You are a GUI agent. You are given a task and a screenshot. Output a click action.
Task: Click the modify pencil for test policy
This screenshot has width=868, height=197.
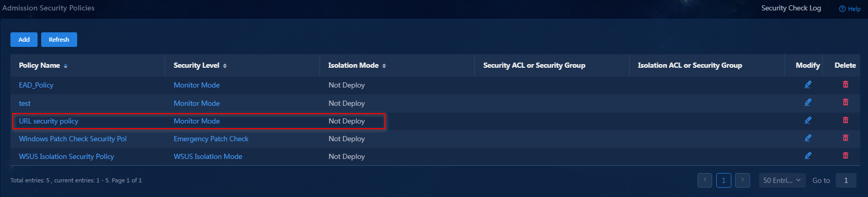click(x=808, y=103)
